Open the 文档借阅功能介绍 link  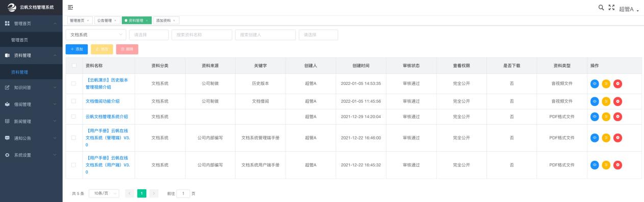click(x=102, y=101)
